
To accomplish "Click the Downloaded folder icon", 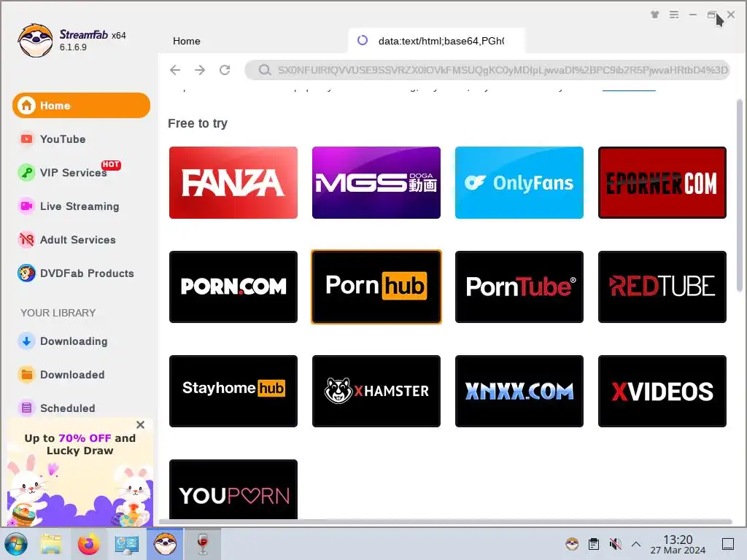I will pos(27,375).
